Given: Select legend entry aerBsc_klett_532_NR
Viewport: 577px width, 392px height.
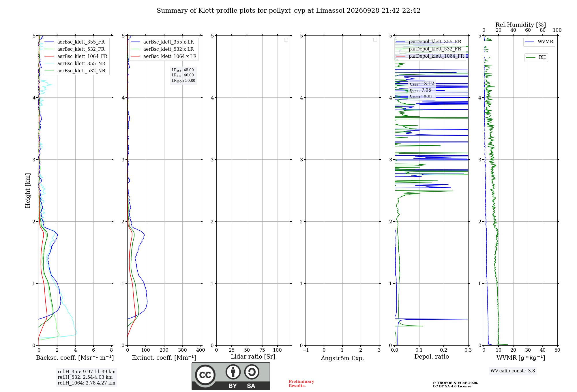Looking at the screenshot, I should [x=76, y=71].
